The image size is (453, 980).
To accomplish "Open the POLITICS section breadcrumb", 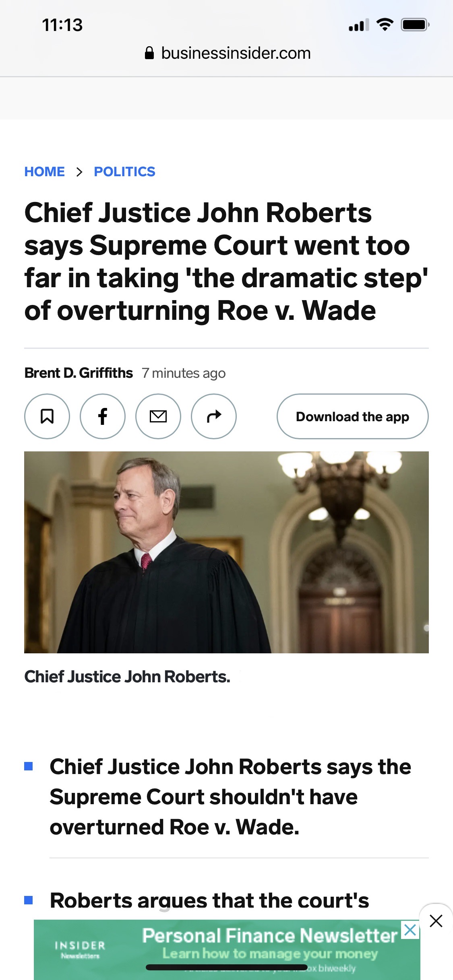I will [124, 172].
